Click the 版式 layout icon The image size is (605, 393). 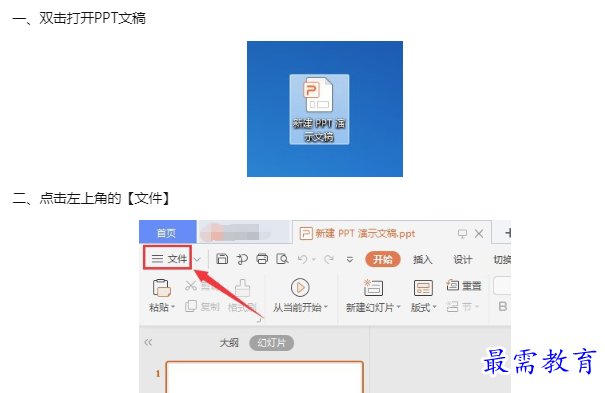pyautogui.click(x=423, y=288)
